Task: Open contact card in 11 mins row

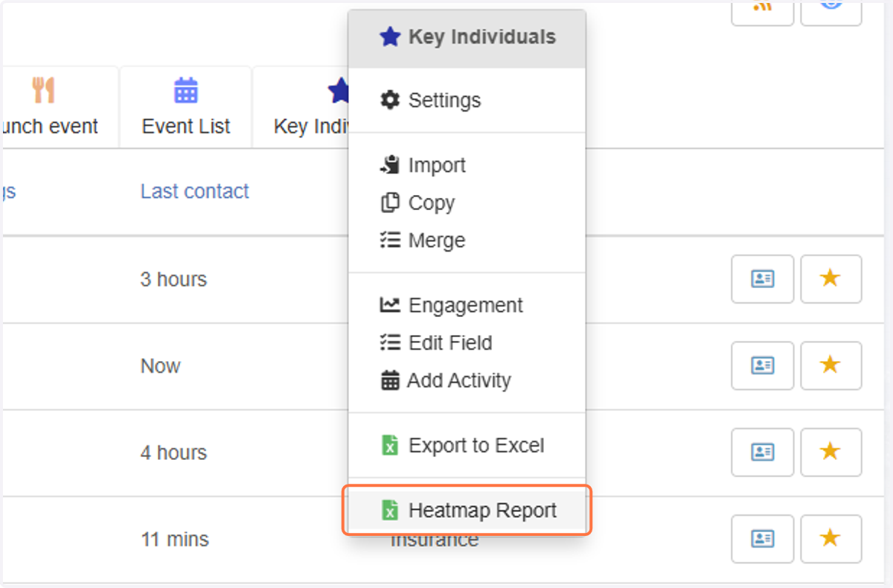Action: point(763,538)
